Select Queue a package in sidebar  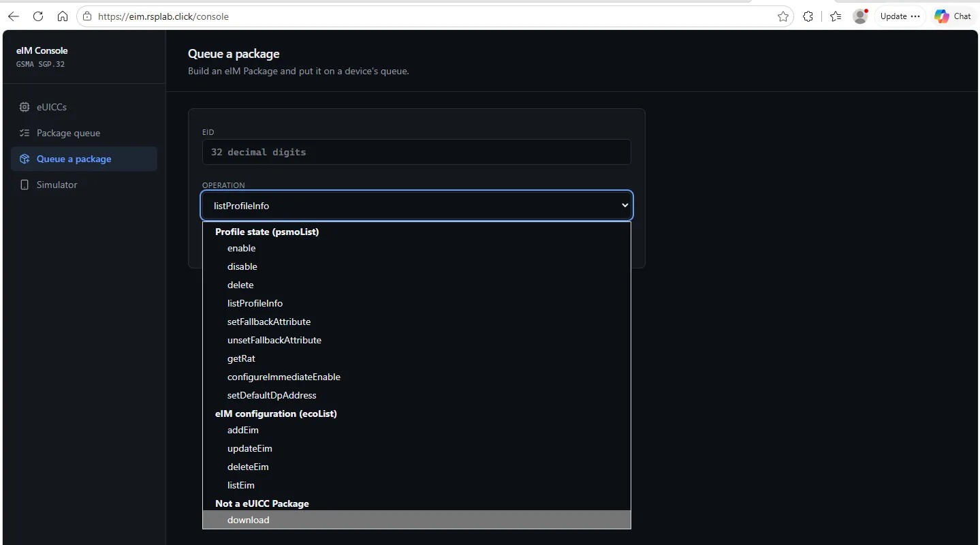click(x=84, y=159)
